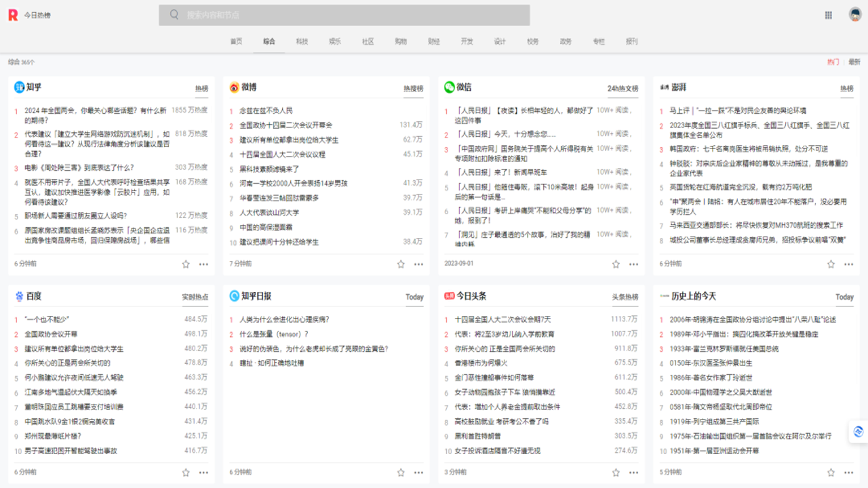The height and width of the screenshot is (488, 868).
Task: Click the 百度 paw logo icon
Action: (x=20, y=296)
